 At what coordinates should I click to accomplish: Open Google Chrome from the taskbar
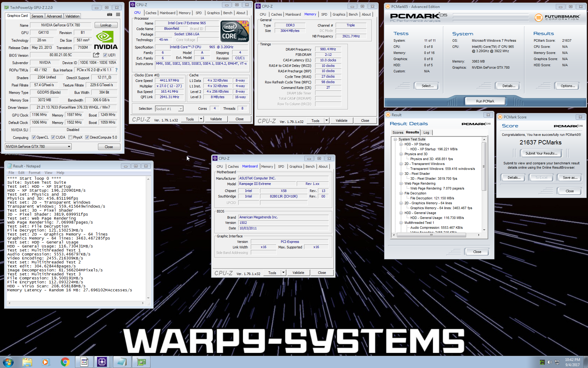click(65, 362)
